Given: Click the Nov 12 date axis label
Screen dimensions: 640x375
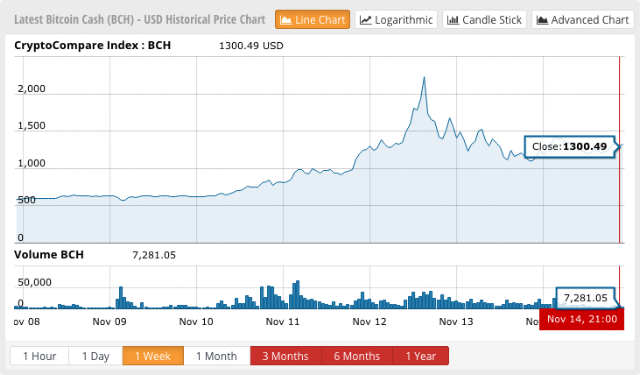Looking at the screenshot, I should (x=369, y=322).
